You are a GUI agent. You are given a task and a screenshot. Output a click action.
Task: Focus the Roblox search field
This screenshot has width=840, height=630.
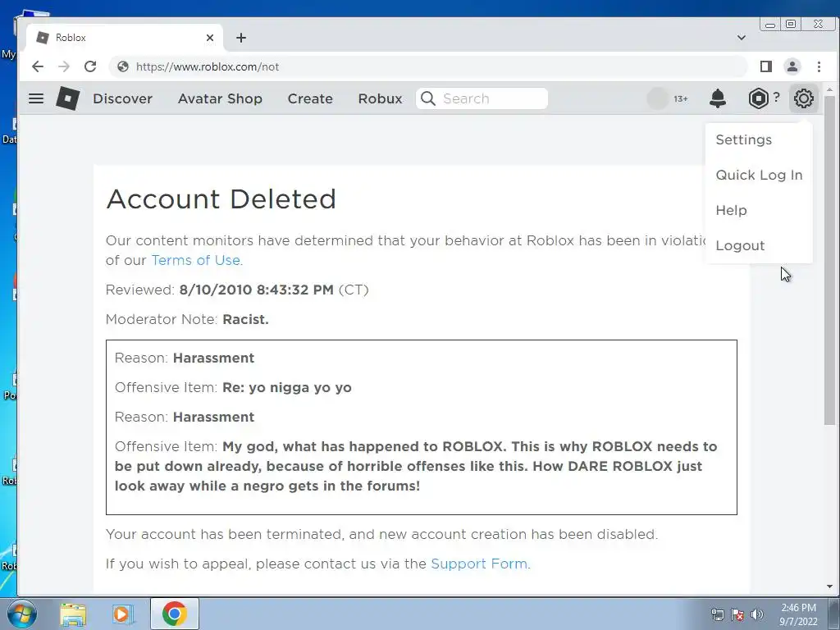pyautogui.click(x=482, y=98)
